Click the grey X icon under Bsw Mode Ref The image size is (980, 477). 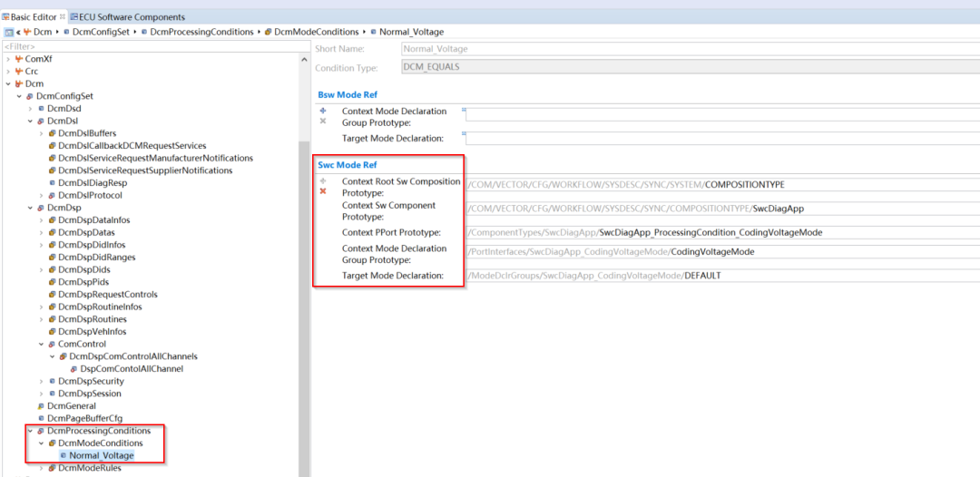coord(323,122)
